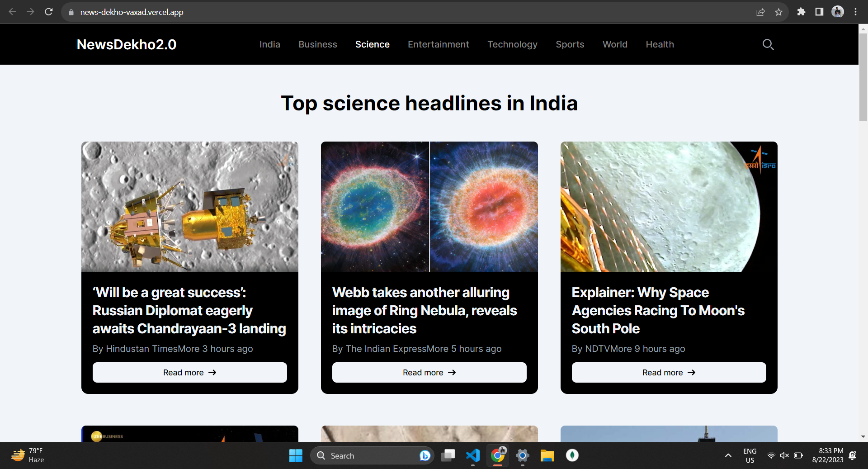Click the page vertical scrollbar thumb
Screen dimensions: 868x469
[863, 77]
